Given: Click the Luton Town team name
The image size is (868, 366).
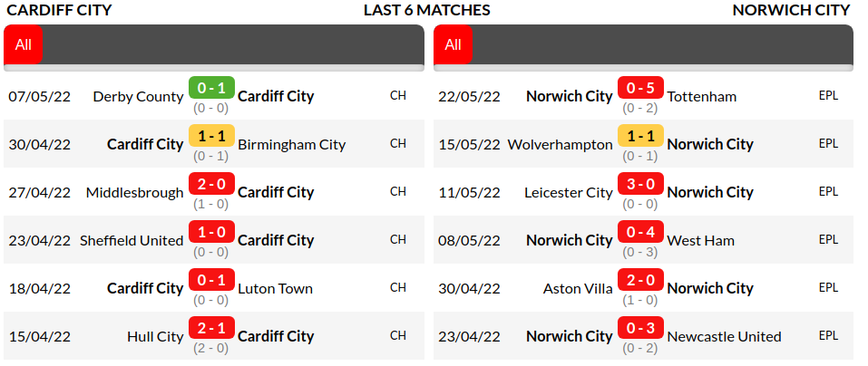Looking at the screenshot, I should click(x=275, y=288).
